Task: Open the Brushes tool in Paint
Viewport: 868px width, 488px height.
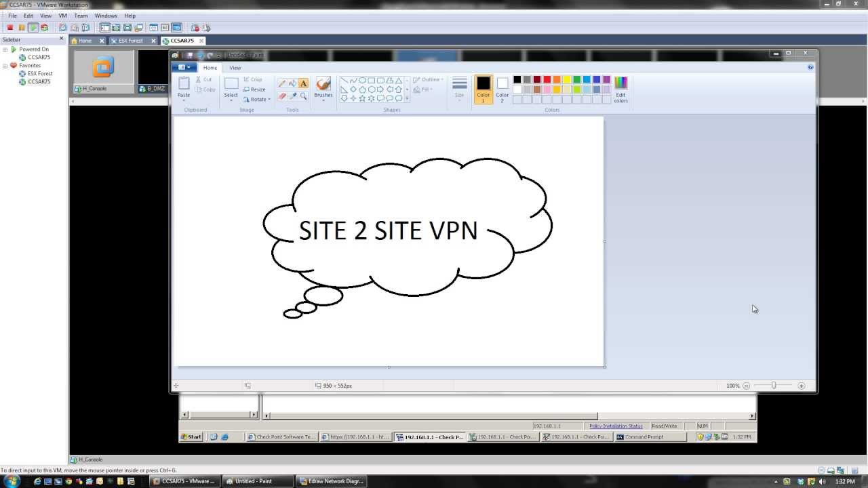Action: pyautogui.click(x=323, y=88)
